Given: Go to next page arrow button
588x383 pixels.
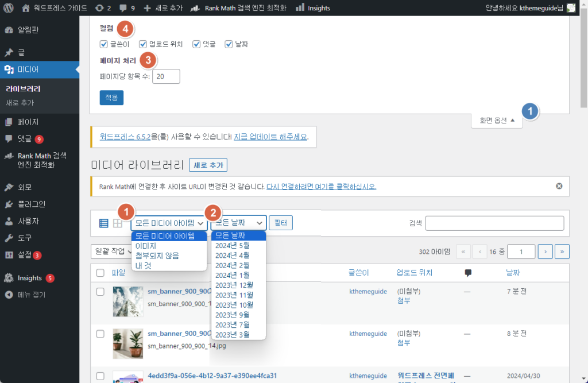Looking at the screenshot, I should 546,252.
